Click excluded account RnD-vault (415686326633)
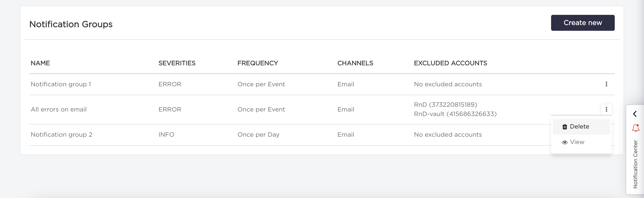 click(x=455, y=114)
